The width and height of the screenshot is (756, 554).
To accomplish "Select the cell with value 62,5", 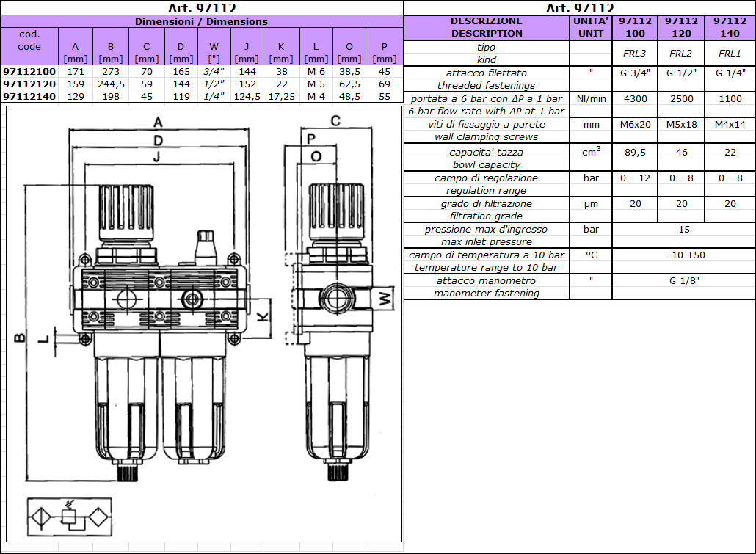I will point(349,84).
